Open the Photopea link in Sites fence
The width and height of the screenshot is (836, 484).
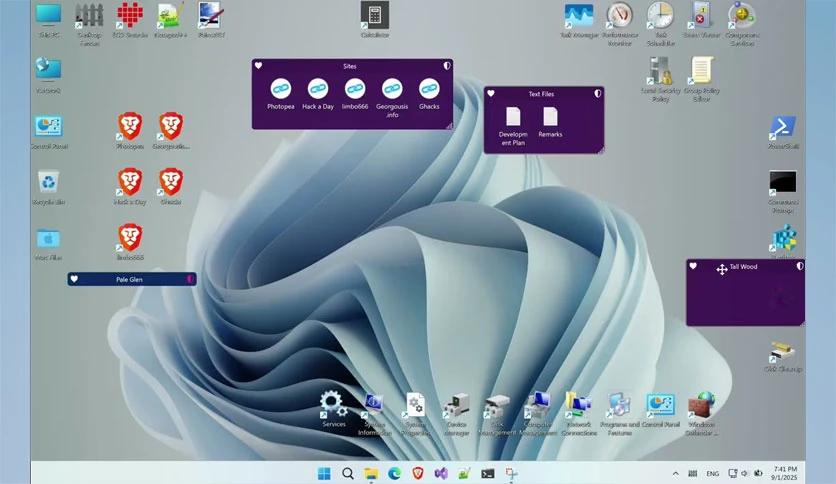coord(280,94)
